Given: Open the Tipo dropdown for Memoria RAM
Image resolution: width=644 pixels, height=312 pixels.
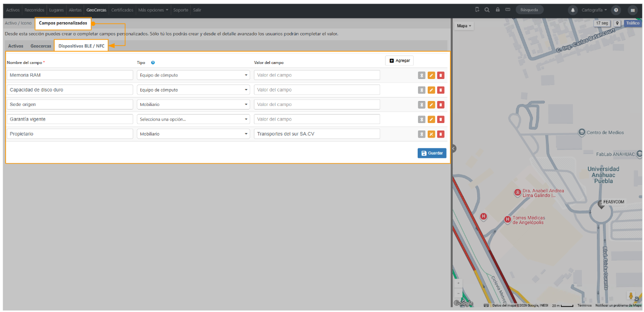Looking at the screenshot, I should [193, 75].
